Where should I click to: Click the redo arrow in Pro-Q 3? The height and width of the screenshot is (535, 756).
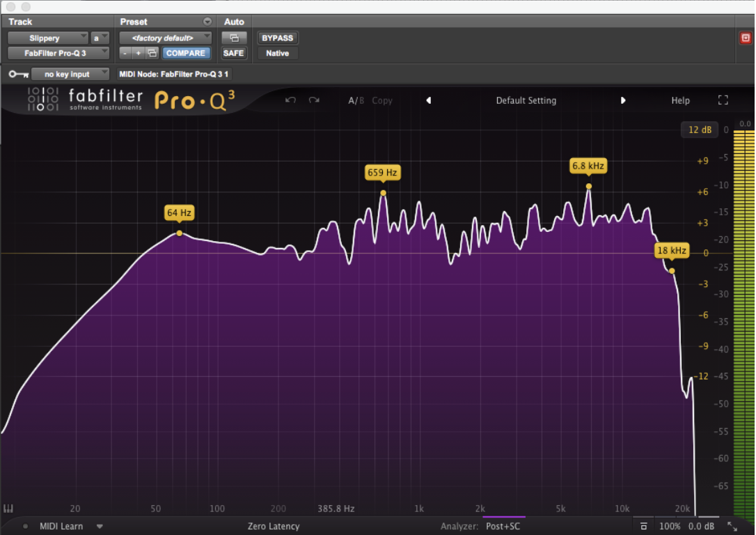(x=314, y=100)
